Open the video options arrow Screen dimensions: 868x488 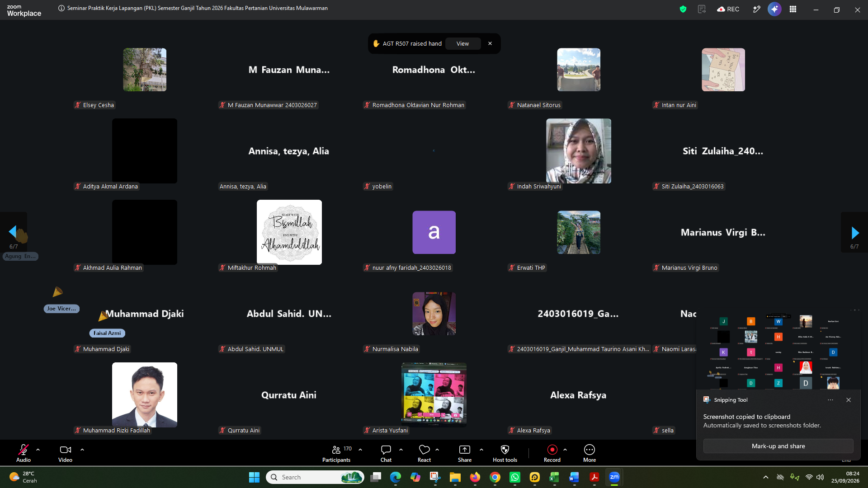point(82,450)
